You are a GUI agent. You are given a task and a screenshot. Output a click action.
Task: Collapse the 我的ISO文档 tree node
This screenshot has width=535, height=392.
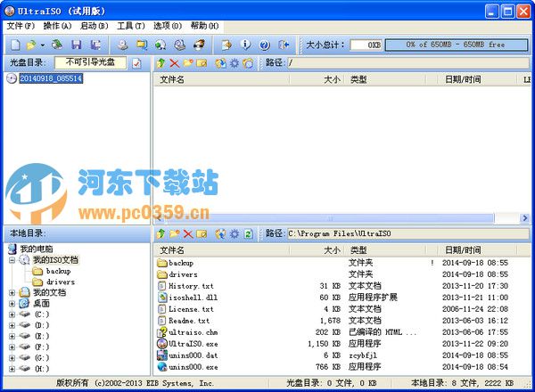(12, 260)
